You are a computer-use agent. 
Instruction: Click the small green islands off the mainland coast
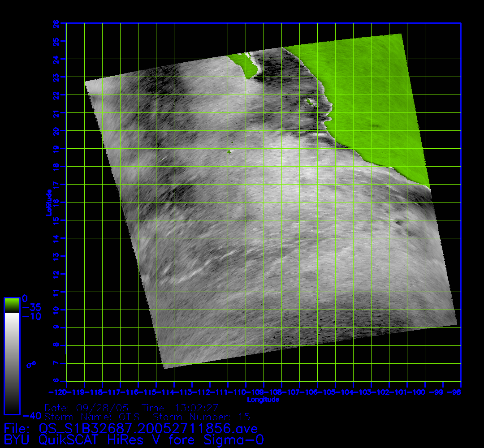(x=310, y=103)
